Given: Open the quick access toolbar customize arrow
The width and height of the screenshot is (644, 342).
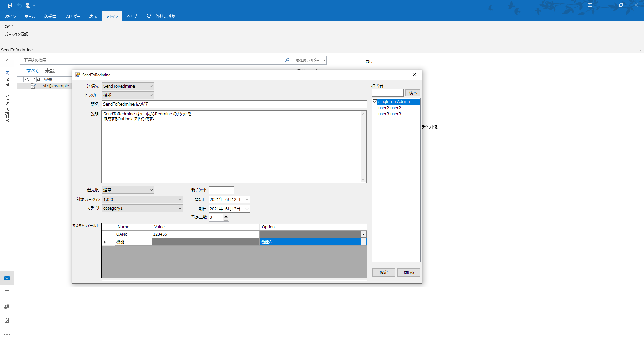Looking at the screenshot, I should click(x=42, y=6).
